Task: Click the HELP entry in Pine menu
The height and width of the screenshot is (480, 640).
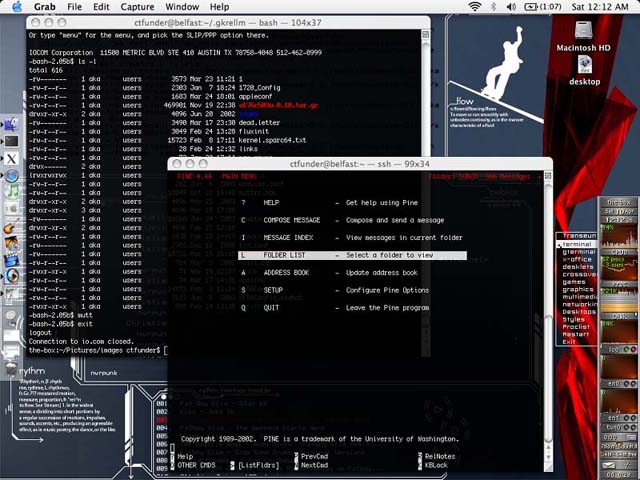Action: (271, 202)
